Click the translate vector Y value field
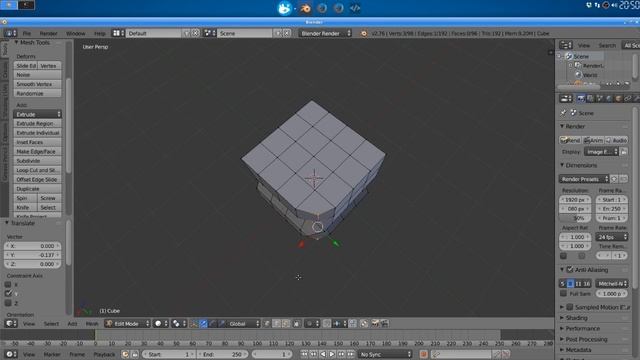The height and width of the screenshot is (360, 640). click(33, 255)
